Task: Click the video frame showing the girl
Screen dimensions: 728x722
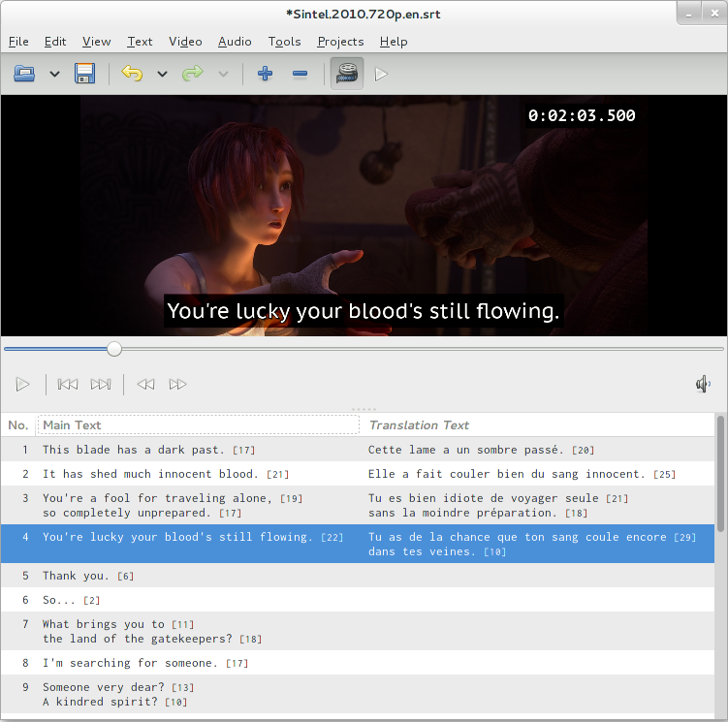Action: click(x=364, y=215)
